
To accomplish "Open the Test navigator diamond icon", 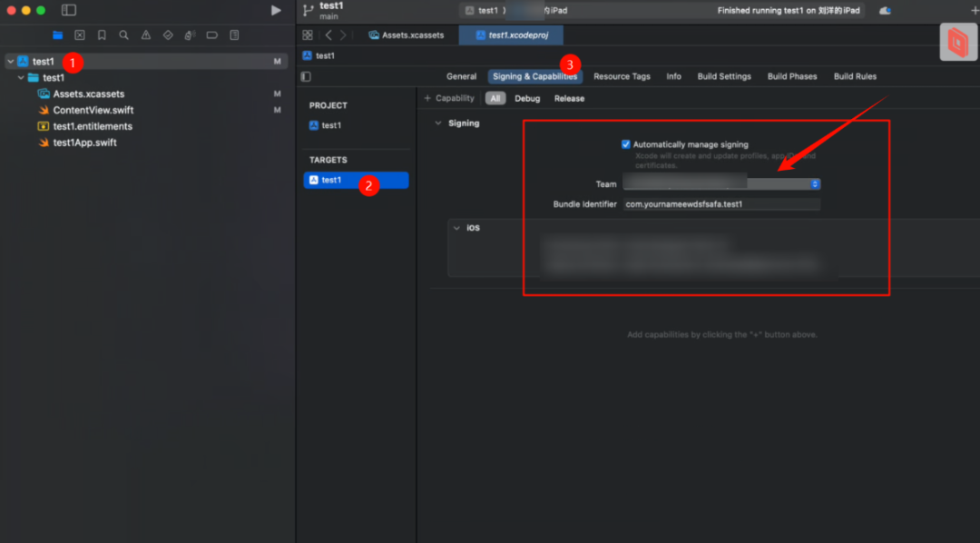I will (x=168, y=35).
